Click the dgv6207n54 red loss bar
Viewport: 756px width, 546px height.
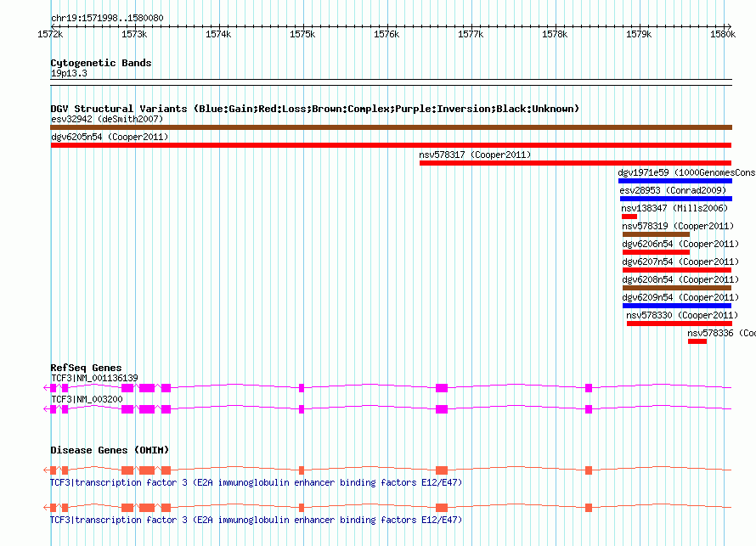tap(677, 270)
